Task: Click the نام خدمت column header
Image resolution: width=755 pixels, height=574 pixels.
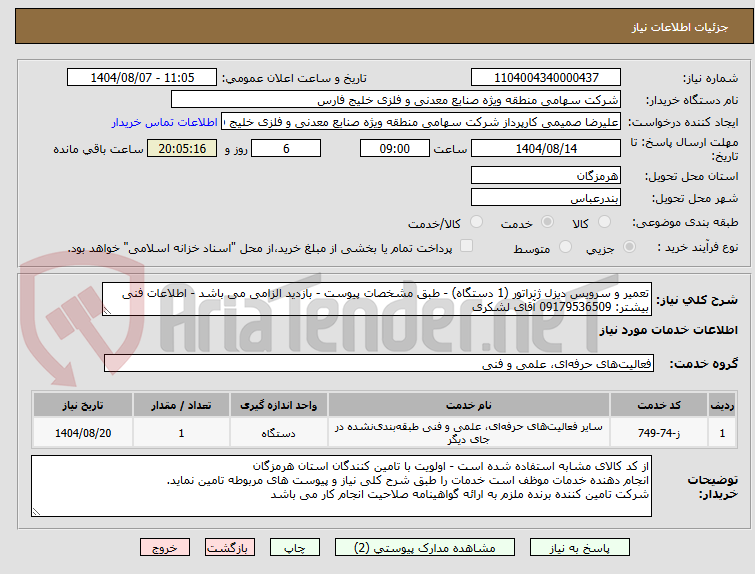Action: tap(469, 405)
